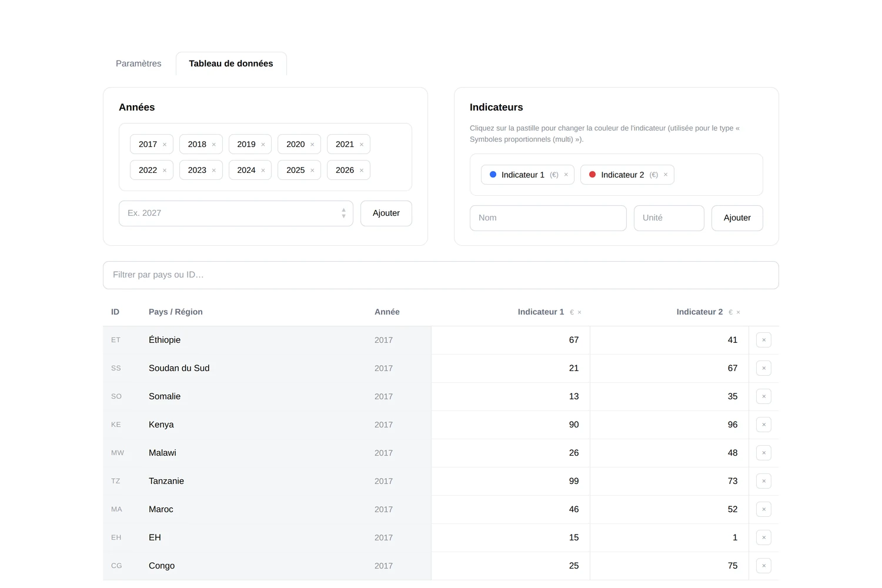
Task: Edit Indicateur 2 value 35 for Somalie
Action: pos(669,397)
